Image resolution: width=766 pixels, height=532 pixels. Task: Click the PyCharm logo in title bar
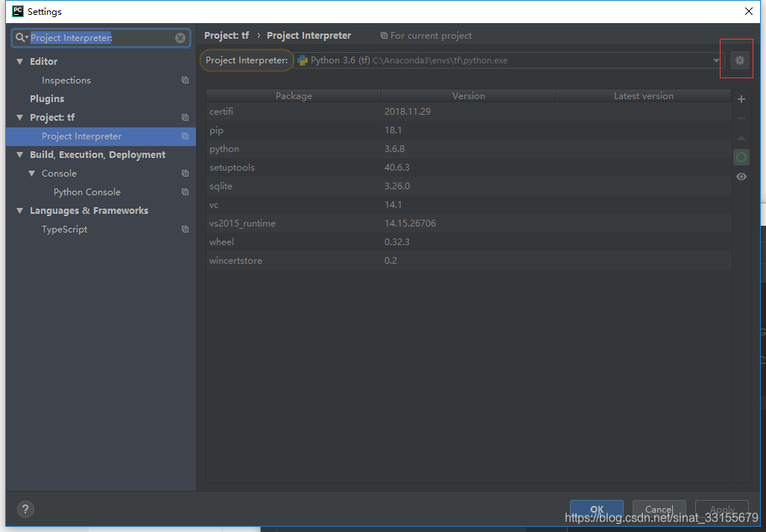(x=18, y=11)
